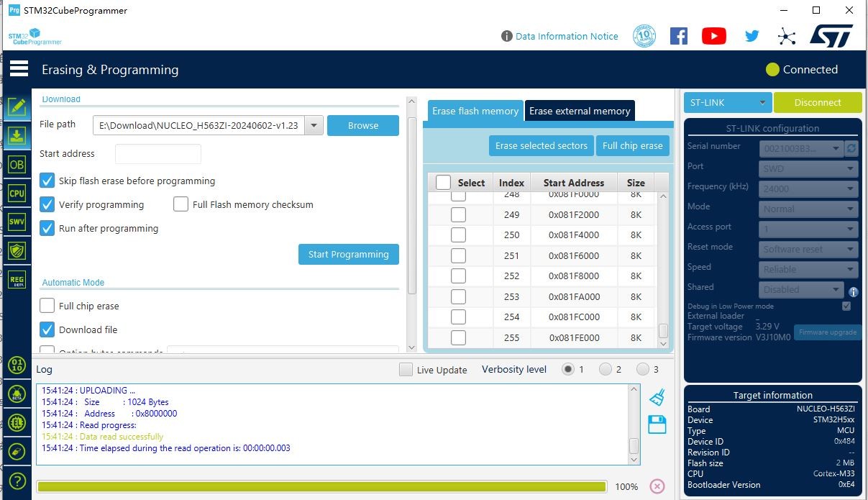Open the Speed Reliable dropdown
The width and height of the screenshot is (868, 500).
point(809,269)
